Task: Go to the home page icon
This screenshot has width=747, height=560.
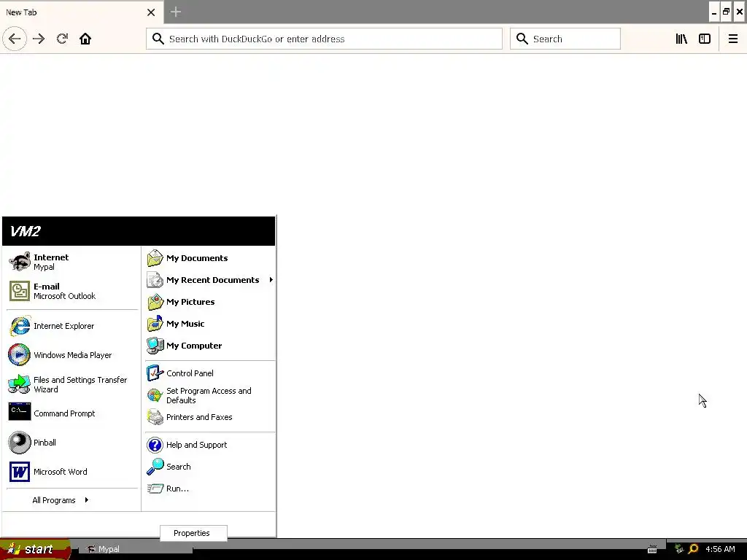Action: (85, 39)
